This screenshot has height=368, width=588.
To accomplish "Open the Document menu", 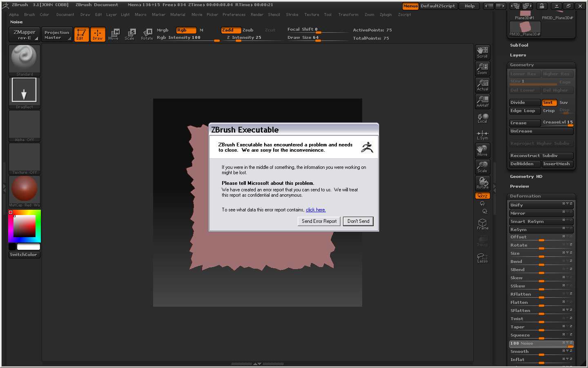I will [65, 15].
